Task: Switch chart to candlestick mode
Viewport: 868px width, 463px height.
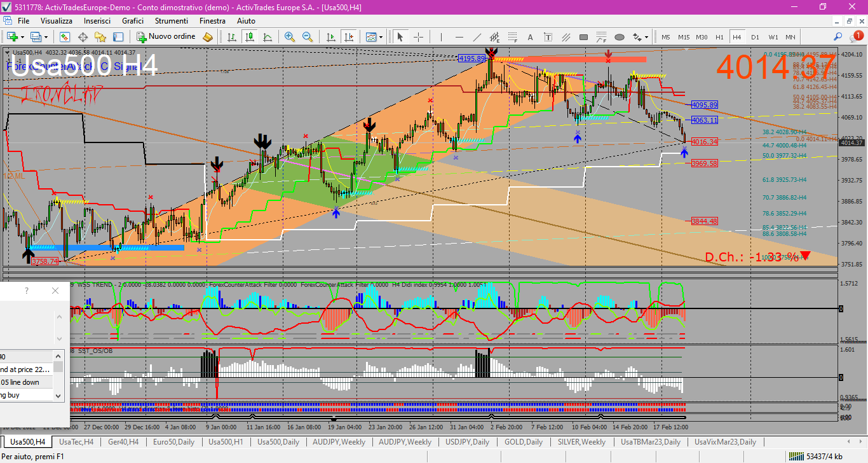Action: [250, 37]
